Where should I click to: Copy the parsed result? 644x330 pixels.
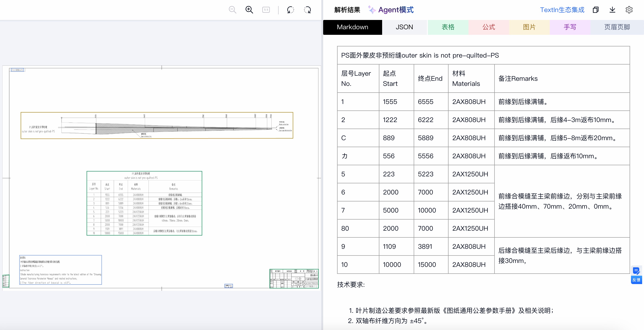(596, 10)
